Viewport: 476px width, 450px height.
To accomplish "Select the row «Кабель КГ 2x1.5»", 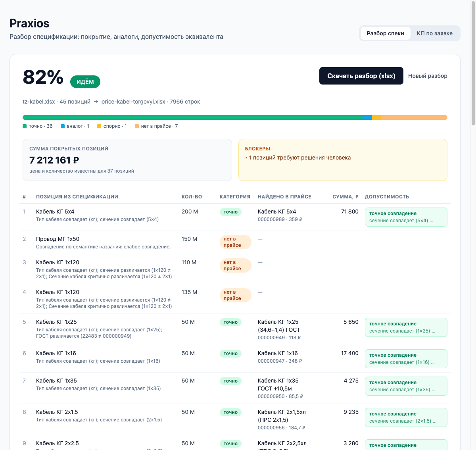I will point(235,419).
